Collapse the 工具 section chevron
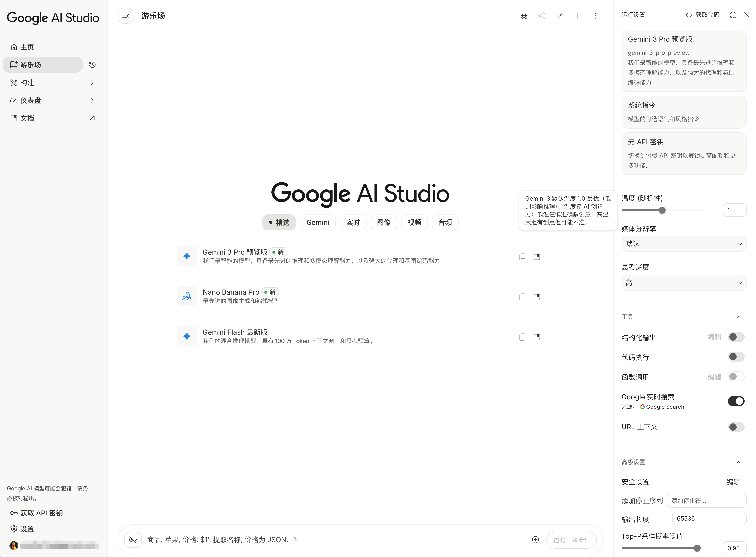The height and width of the screenshot is (557, 756). tap(738, 317)
